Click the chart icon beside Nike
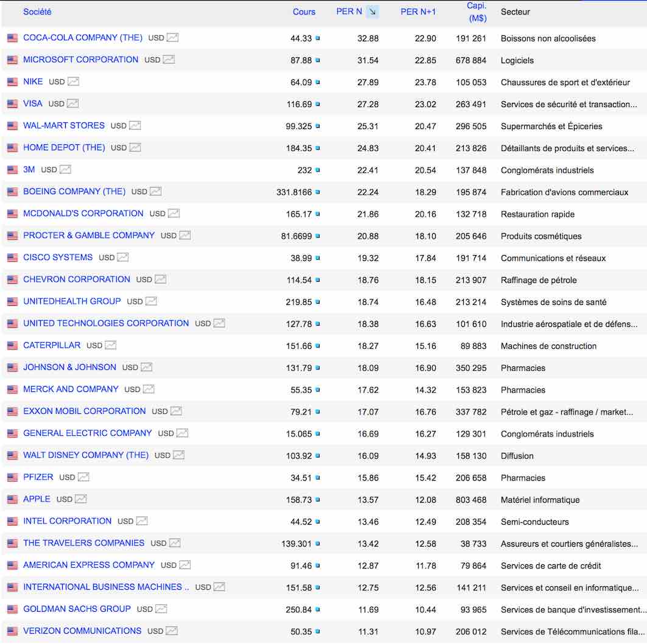 coord(74,82)
